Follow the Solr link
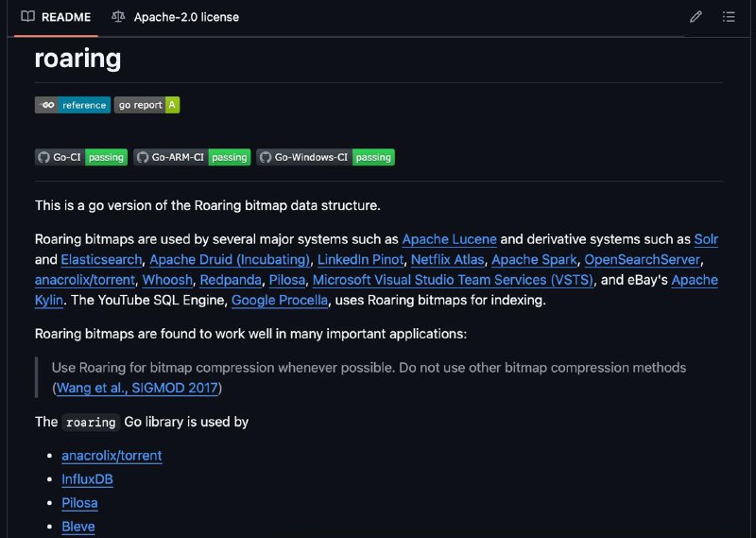Viewport: 756px width, 538px height. pos(706,239)
